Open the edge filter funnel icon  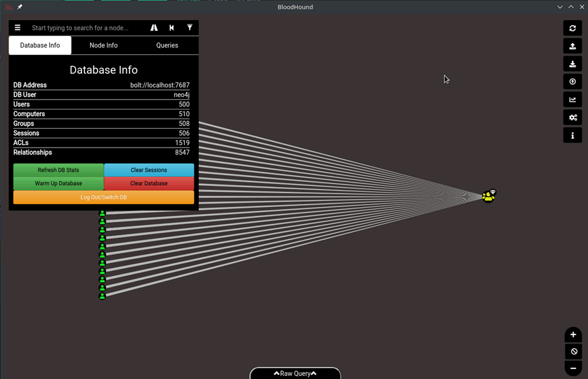click(x=190, y=28)
